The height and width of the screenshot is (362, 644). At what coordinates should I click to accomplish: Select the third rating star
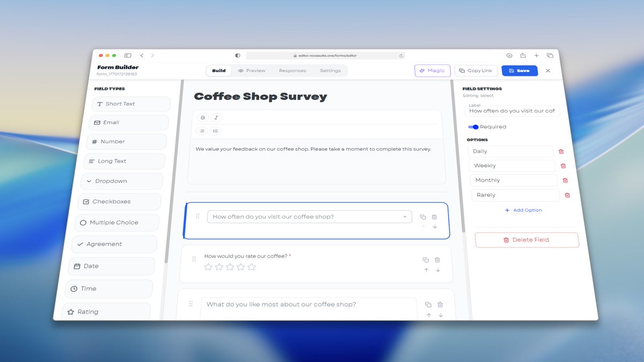coord(230,267)
